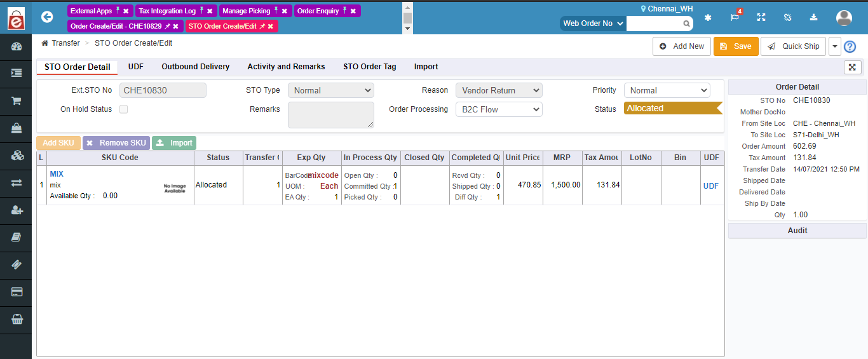The height and width of the screenshot is (359, 868).
Task: Open the transfer arrows icon in sidebar
Action: [x=17, y=183]
